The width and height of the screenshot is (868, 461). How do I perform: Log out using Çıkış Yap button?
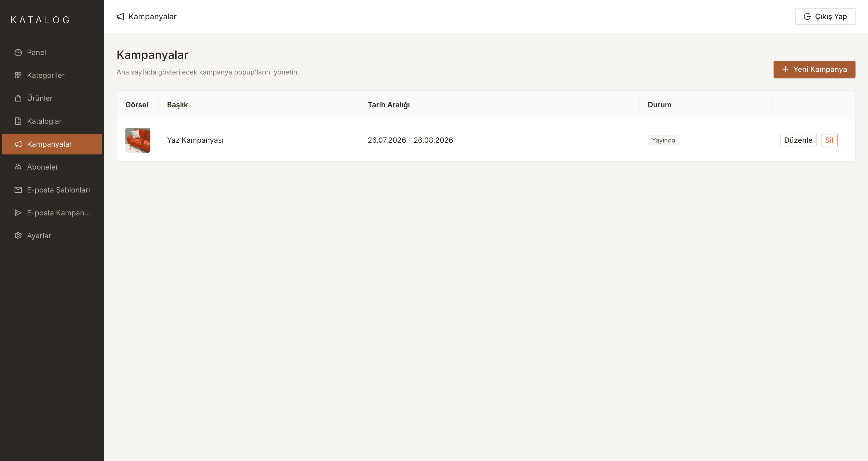coord(826,16)
